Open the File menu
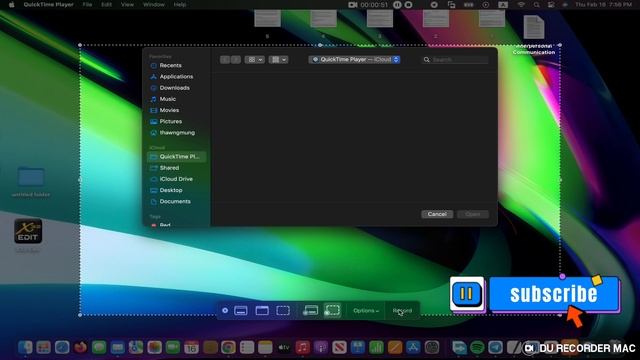Viewport: 640px width, 360px height. (x=87, y=4)
